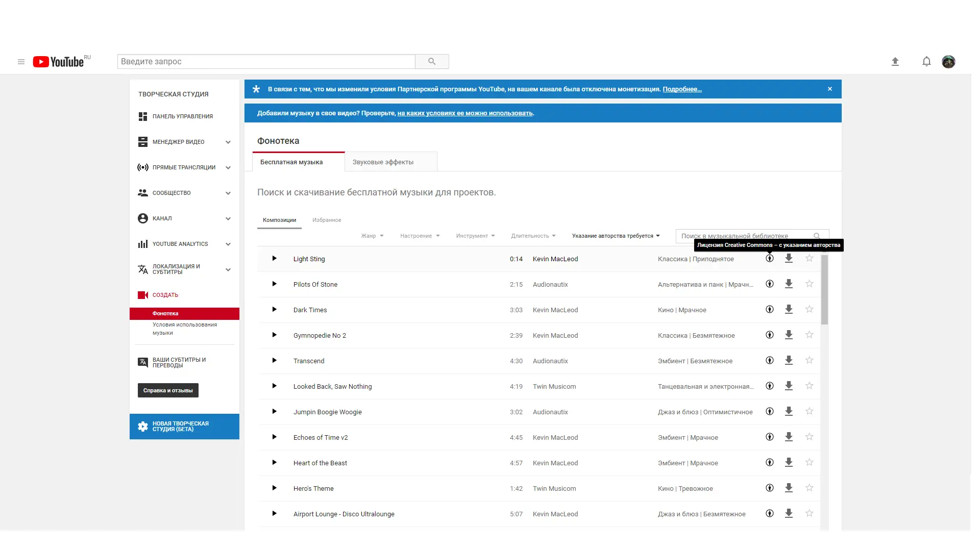Open the Настроение filter dropdown
Image resolution: width=980 pixels, height=551 pixels.
[420, 236]
